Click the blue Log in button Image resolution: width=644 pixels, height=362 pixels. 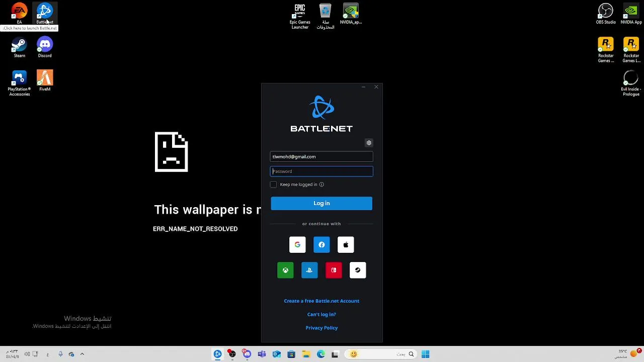(321, 203)
